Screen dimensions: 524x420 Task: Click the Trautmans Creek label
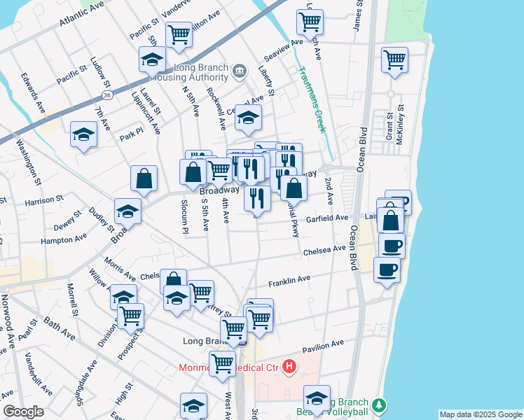click(x=312, y=100)
